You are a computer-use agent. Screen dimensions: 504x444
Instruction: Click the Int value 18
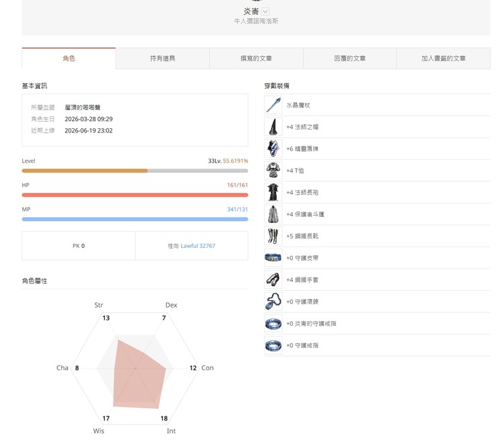click(164, 418)
